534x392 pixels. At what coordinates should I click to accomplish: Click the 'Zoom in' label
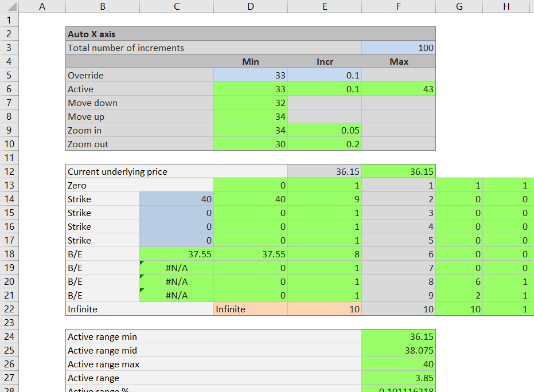[x=84, y=130]
